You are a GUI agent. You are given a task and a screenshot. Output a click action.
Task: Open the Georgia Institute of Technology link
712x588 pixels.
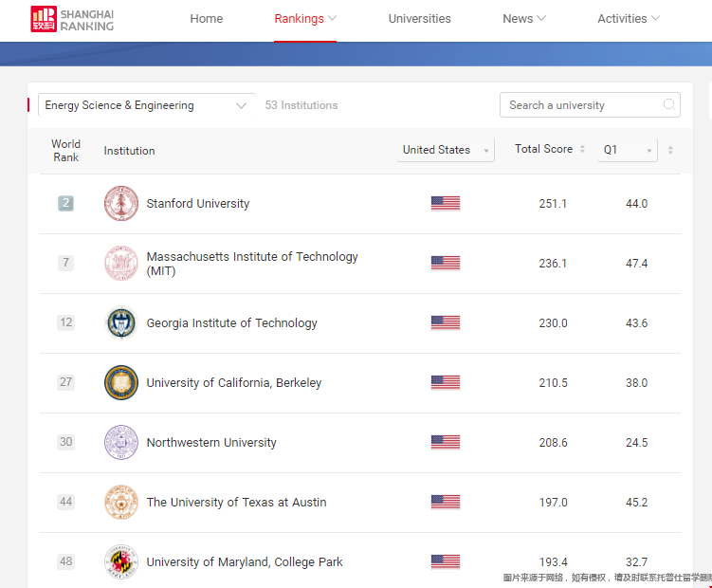click(231, 323)
